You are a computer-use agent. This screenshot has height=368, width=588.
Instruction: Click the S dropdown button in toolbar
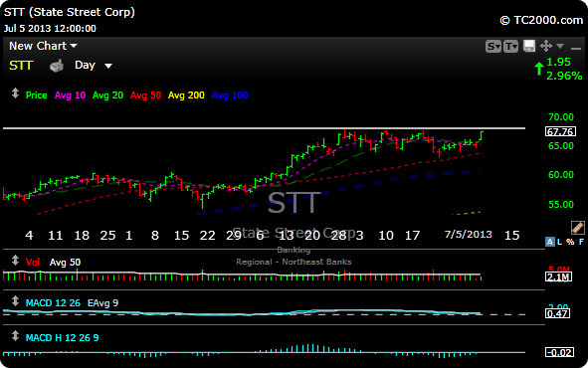(493, 47)
